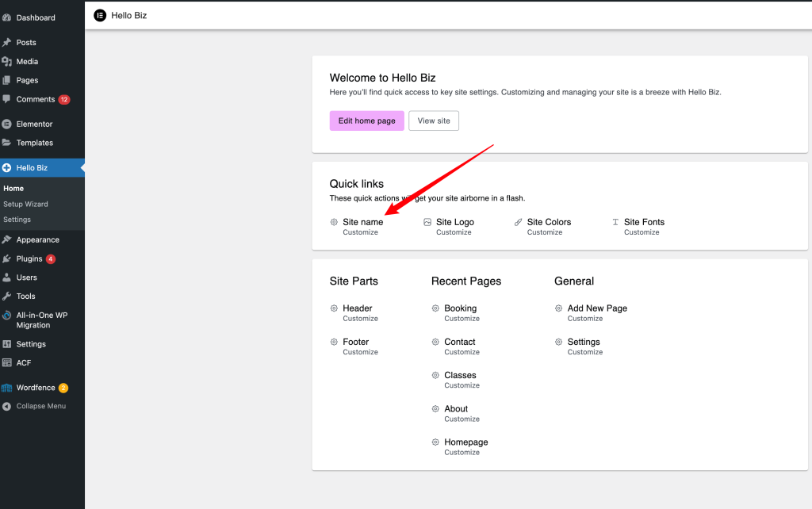Click the Tools wrench icon
This screenshot has height=509, width=812.
pyautogui.click(x=6, y=297)
